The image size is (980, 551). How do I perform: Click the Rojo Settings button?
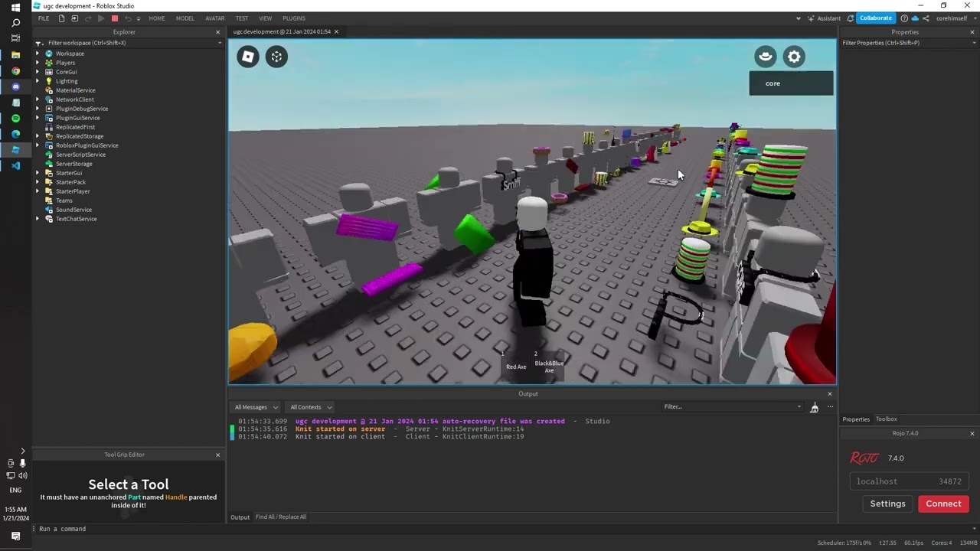click(888, 504)
